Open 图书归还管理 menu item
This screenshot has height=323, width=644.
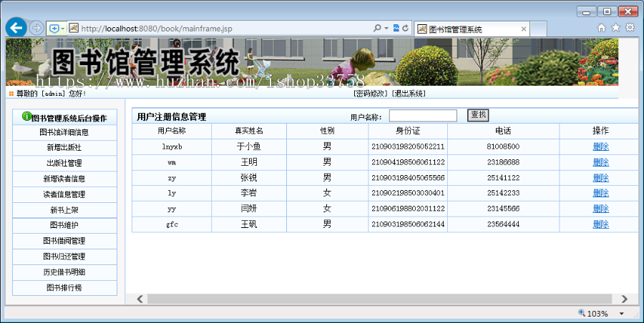click(64, 257)
